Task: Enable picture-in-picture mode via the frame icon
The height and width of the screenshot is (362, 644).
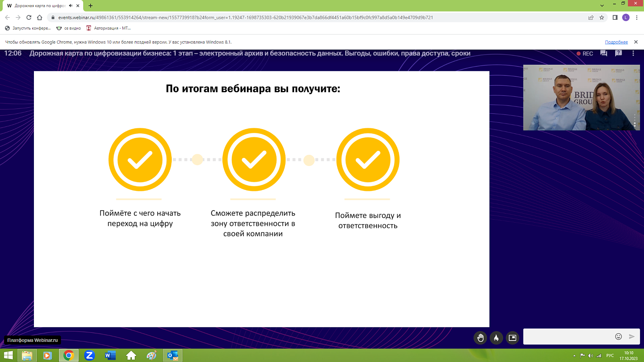Action: (x=512, y=337)
